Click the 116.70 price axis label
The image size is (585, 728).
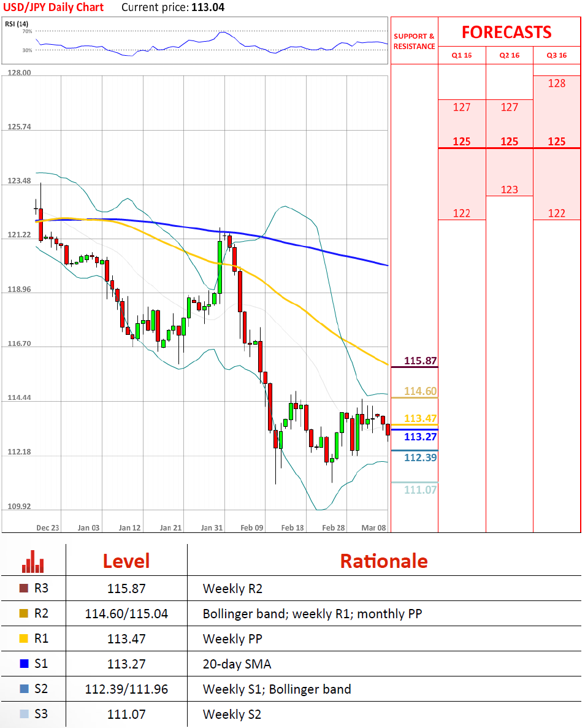(x=19, y=343)
